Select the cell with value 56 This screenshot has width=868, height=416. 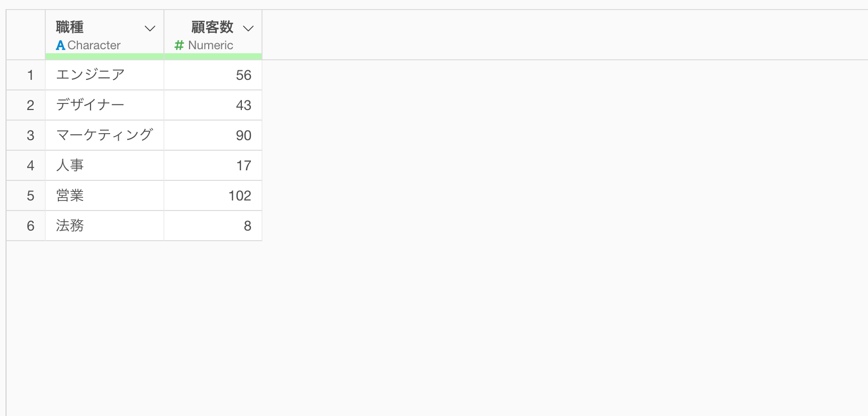[213, 75]
